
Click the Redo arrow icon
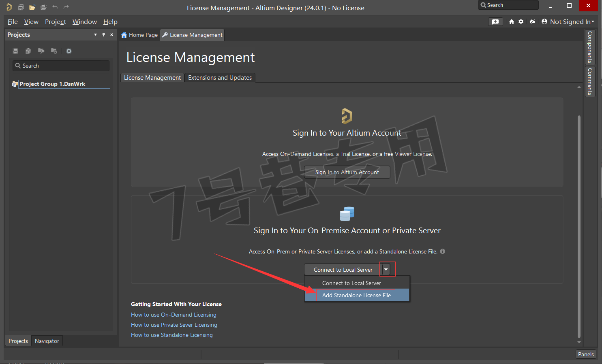tap(66, 7)
